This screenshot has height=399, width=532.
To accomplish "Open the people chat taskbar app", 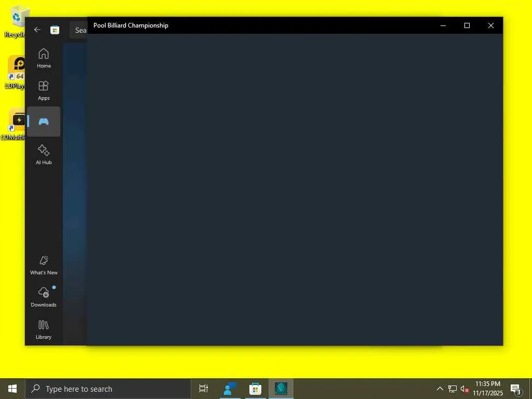I will click(x=230, y=389).
